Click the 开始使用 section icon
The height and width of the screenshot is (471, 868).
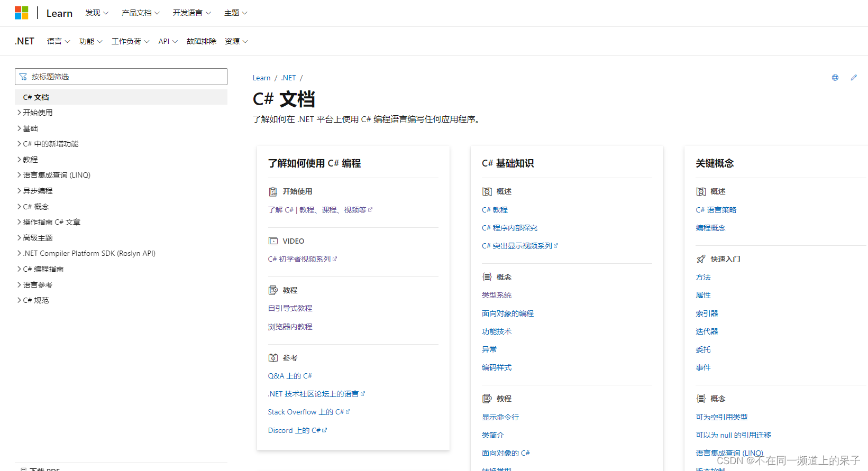tap(273, 191)
